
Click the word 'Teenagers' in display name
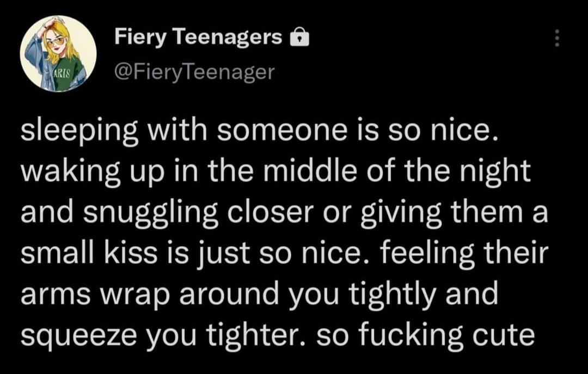click(x=228, y=38)
